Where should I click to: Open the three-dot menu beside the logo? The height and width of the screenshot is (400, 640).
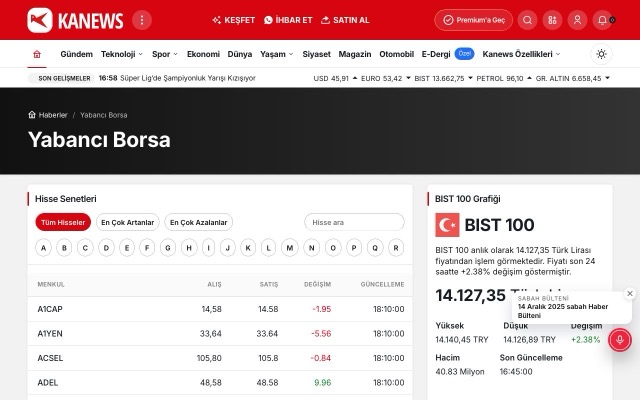pyautogui.click(x=142, y=20)
